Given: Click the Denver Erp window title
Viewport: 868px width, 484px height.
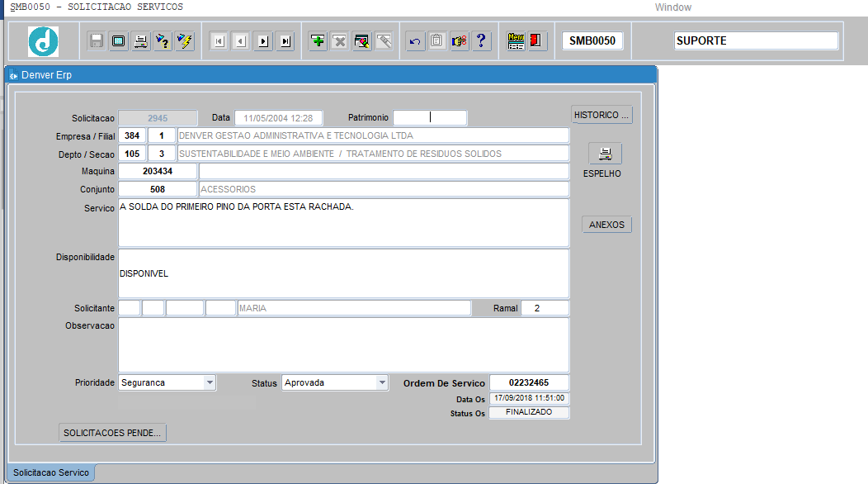Looking at the screenshot, I should pyautogui.click(x=46, y=75).
